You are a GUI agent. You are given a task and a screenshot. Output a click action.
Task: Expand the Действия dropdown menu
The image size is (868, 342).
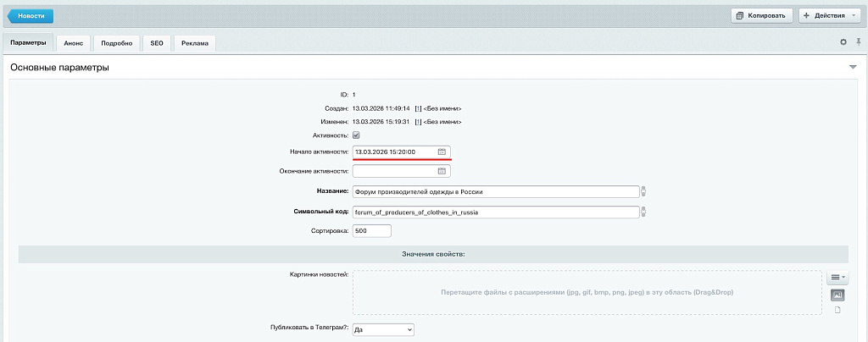(x=830, y=15)
